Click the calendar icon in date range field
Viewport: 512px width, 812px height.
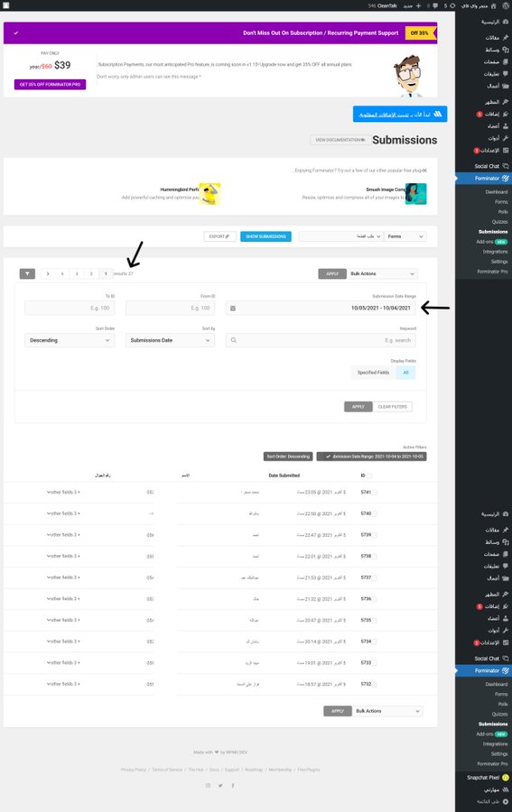coord(233,309)
